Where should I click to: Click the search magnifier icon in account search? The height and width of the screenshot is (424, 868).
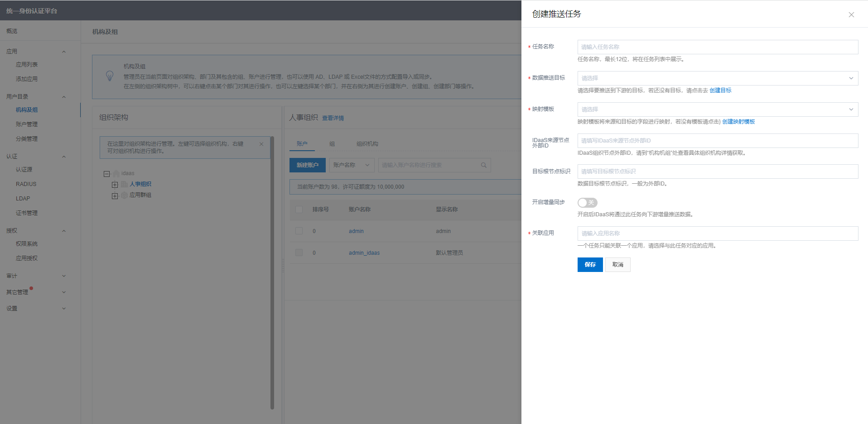tap(483, 165)
